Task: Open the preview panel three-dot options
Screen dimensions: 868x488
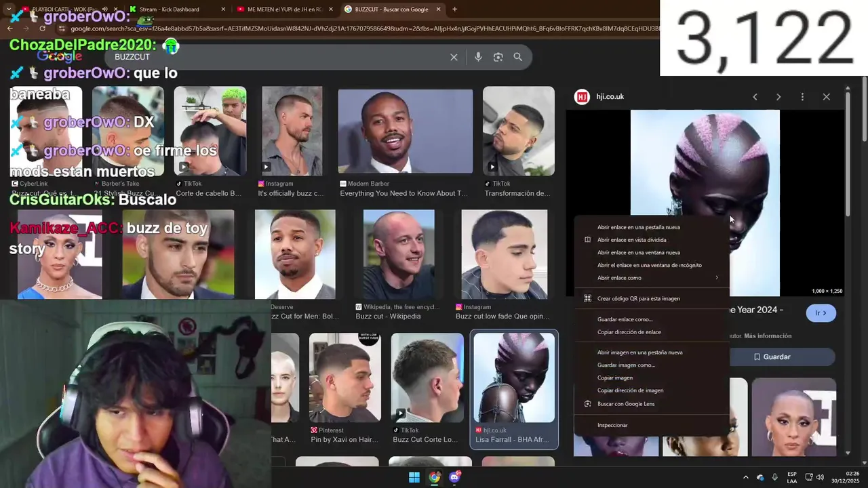Action: (x=802, y=97)
